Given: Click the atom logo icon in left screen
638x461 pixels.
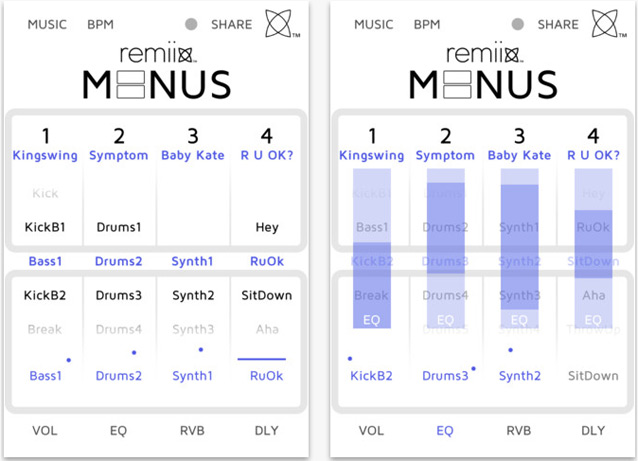Looking at the screenshot, I should 282,25.
